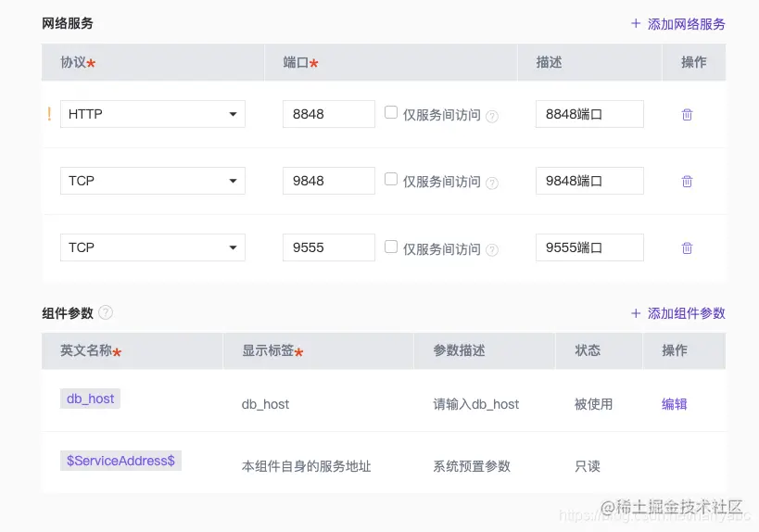Click the warning exclamation beside HTTP row
Screen dimensions: 759x532
coord(49,114)
